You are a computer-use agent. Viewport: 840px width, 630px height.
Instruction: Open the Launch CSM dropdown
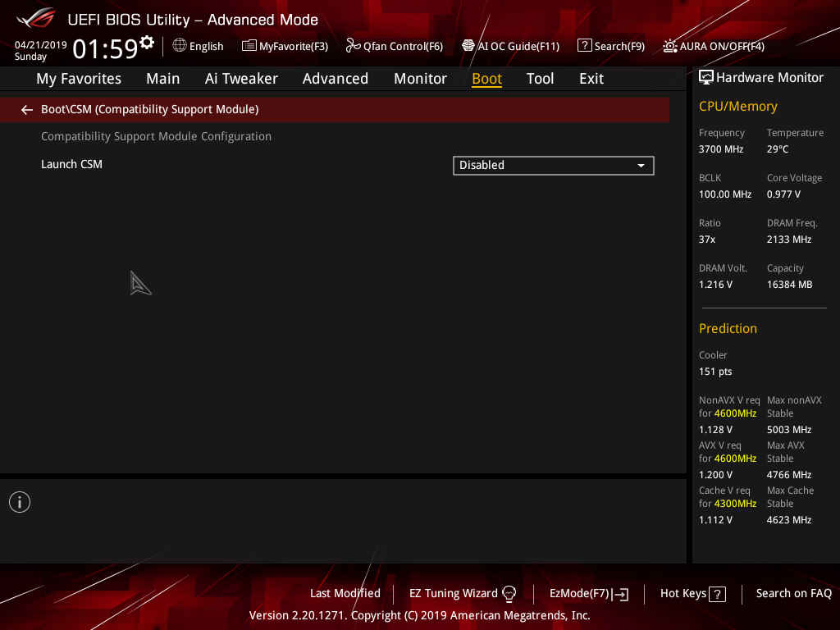(x=554, y=166)
